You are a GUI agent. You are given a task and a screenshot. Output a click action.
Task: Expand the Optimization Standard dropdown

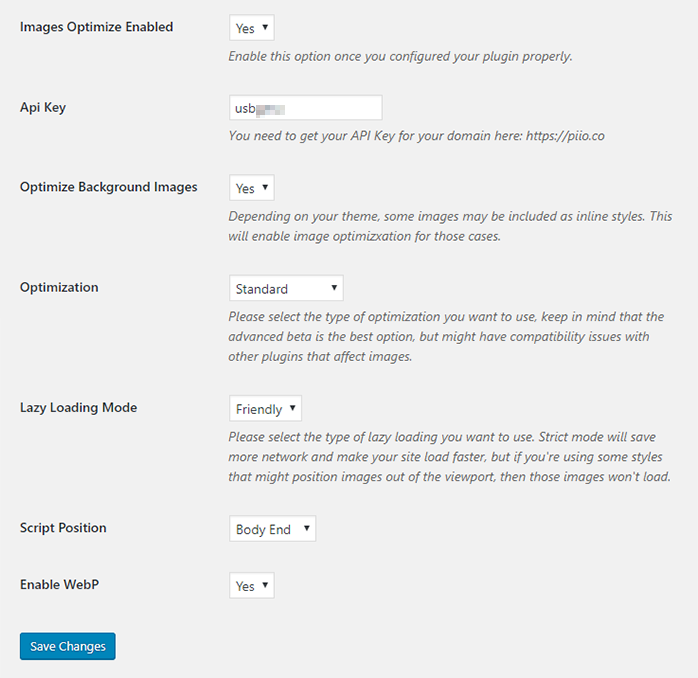[286, 288]
